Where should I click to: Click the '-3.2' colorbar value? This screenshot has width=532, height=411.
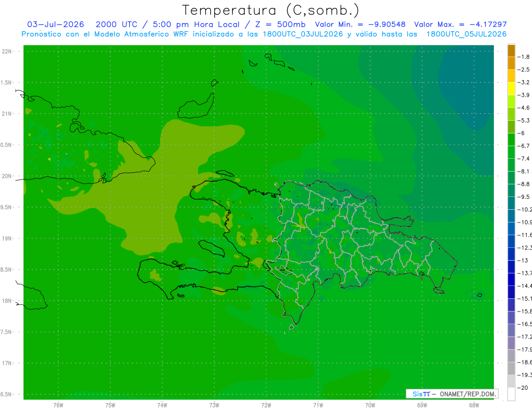pos(524,82)
